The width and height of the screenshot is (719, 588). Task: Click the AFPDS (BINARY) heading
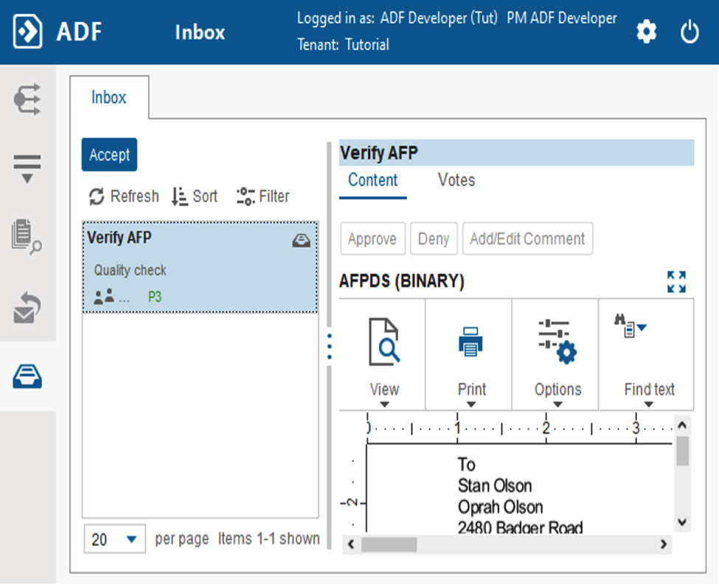coord(402,280)
